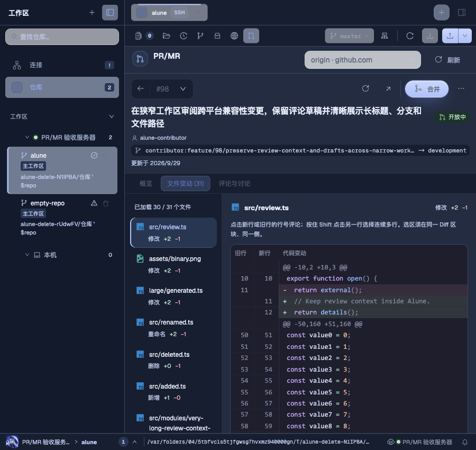
Task: Click the pull download toolbar button
Action: pyautogui.click(x=430, y=36)
